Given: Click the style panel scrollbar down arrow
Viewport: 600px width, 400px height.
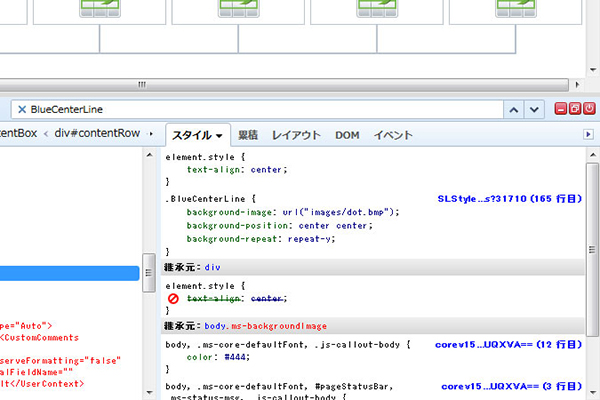Looking at the screenshot, I should (593, 393).
